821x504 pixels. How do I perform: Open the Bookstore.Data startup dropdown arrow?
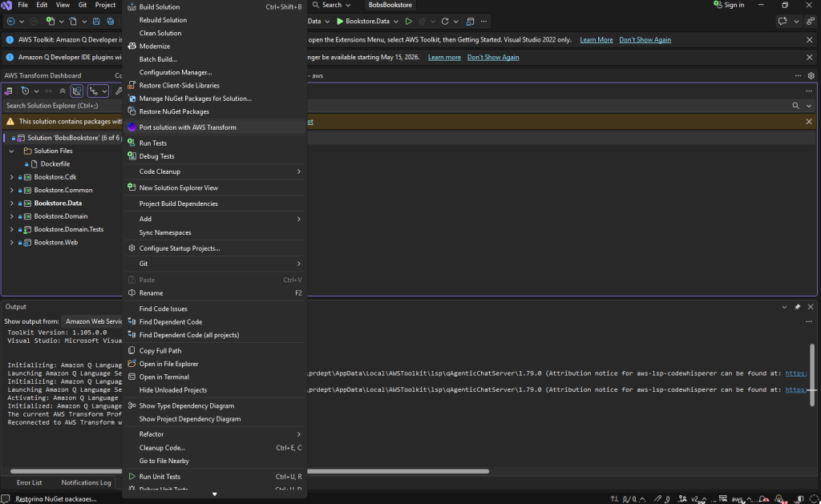(x=396, y=22)
